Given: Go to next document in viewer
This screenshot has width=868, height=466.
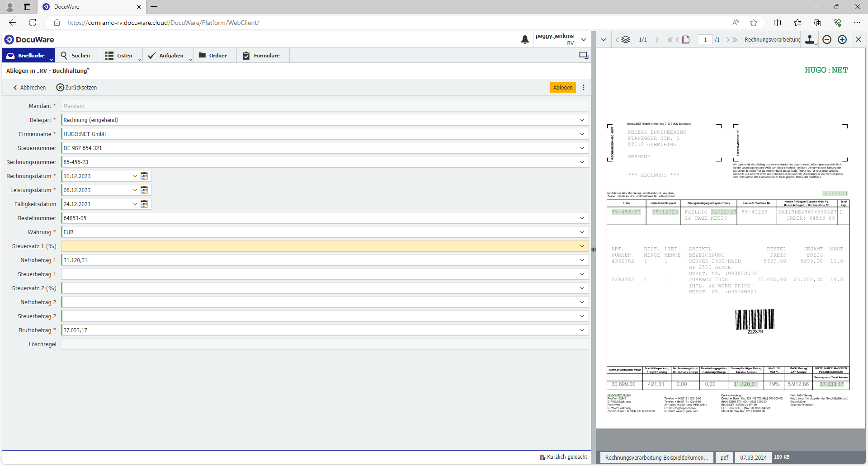Looking at the screenshot, I should (657, 40).
